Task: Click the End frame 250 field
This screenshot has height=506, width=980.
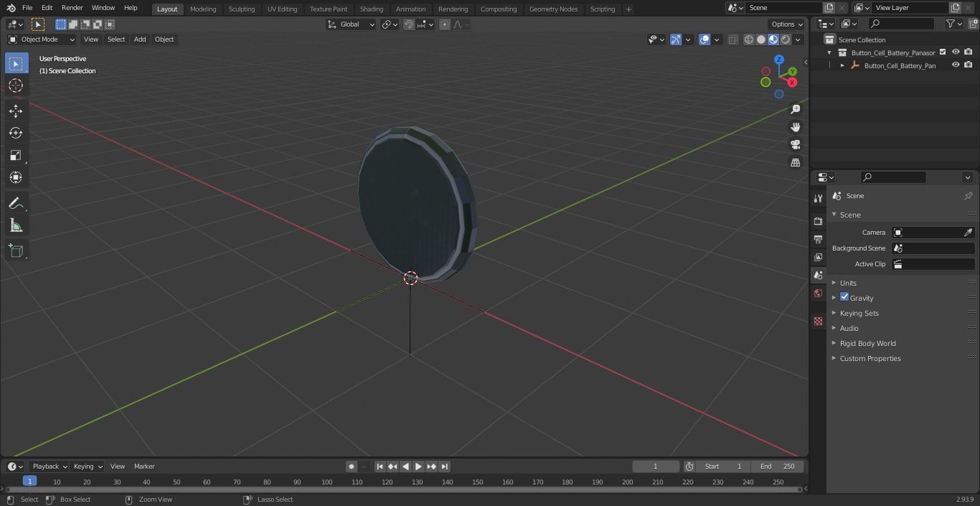Action: click(777, 467)
